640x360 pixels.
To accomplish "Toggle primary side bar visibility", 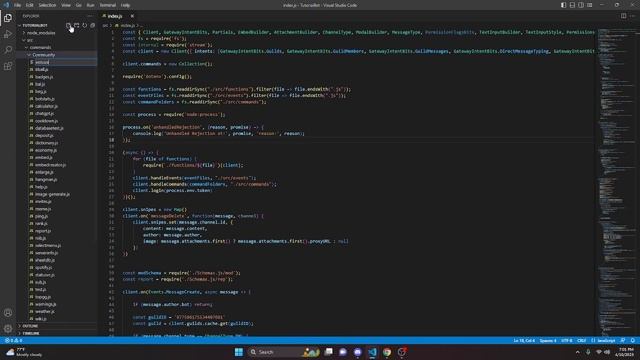I will [563, 5].
